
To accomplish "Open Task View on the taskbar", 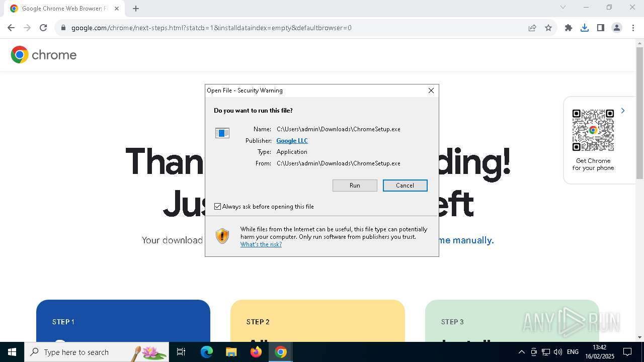I will (182, 352).
